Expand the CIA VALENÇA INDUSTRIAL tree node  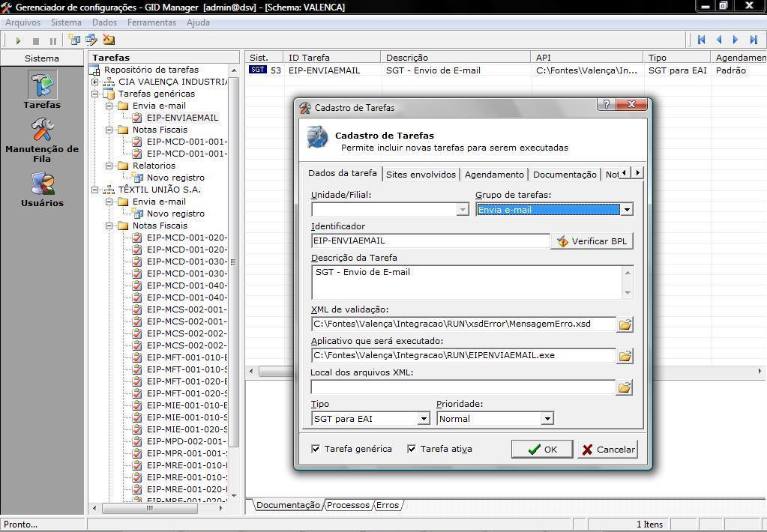coord(95,82)
